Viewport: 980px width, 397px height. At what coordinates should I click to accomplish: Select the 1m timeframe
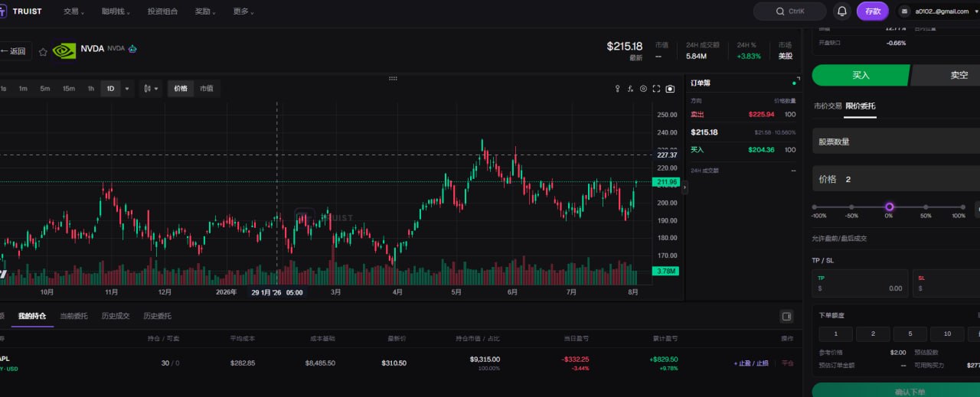tap(23, 89)
